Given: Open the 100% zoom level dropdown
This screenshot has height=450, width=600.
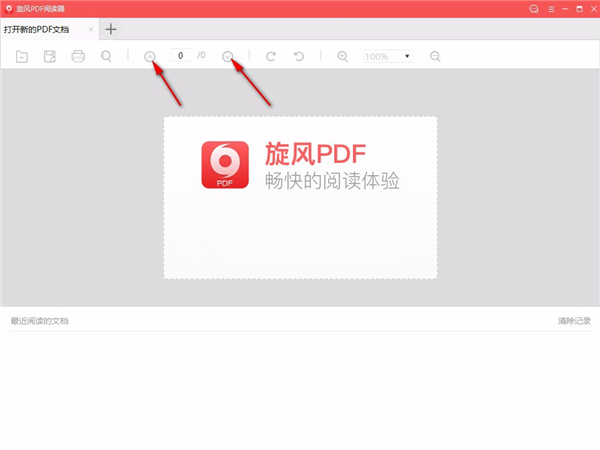Looking at the screenshot, I should pyautogui.click(x=388, y=56).
